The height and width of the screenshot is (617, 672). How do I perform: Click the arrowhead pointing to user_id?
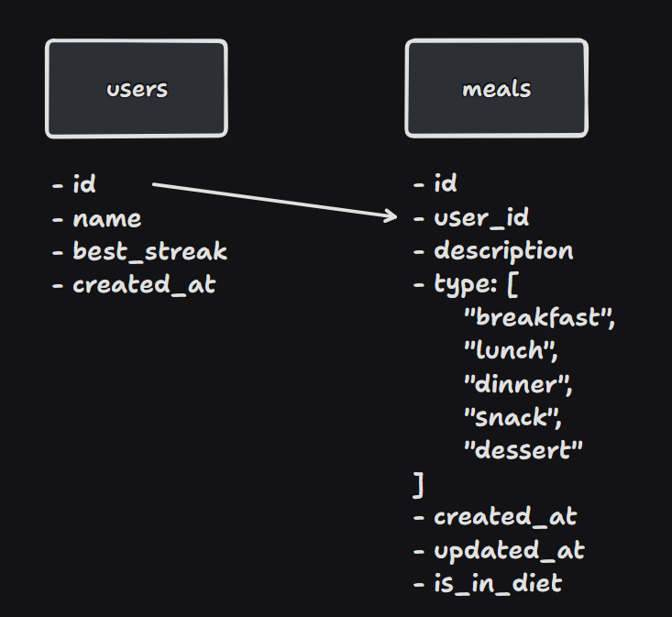click(x=391, y=215)
